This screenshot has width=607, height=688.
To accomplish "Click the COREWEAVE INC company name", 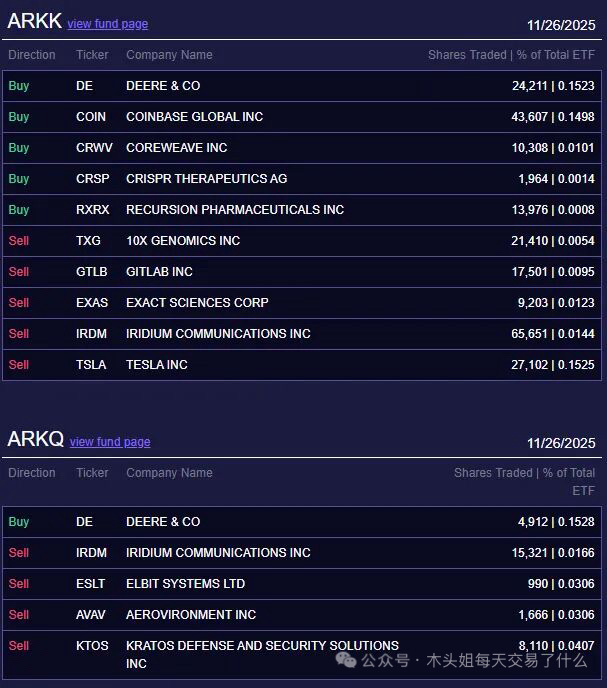I will (x=177, y=148).
